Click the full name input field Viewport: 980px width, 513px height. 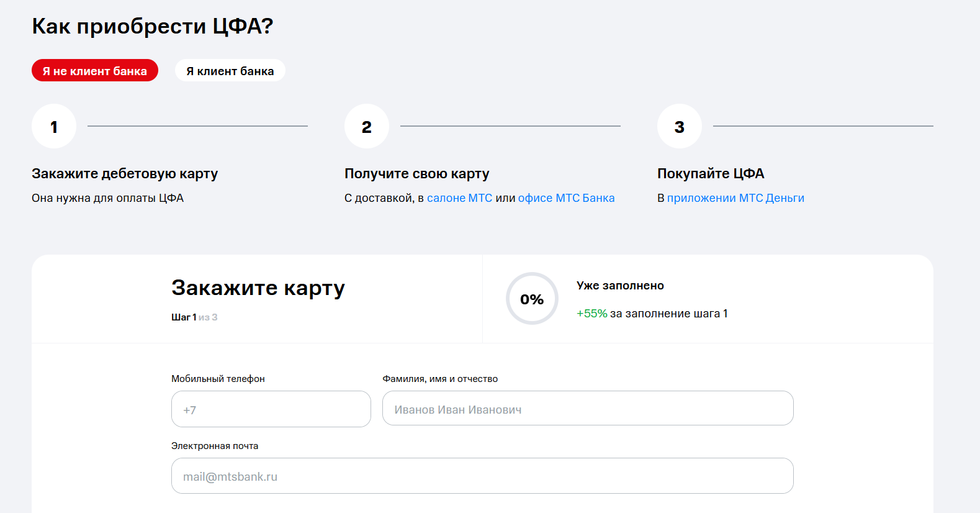pos(588,409)
